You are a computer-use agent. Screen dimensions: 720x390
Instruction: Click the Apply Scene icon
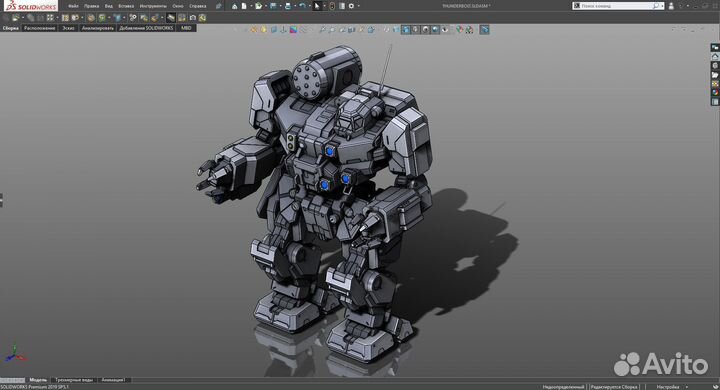coord(468,30)
